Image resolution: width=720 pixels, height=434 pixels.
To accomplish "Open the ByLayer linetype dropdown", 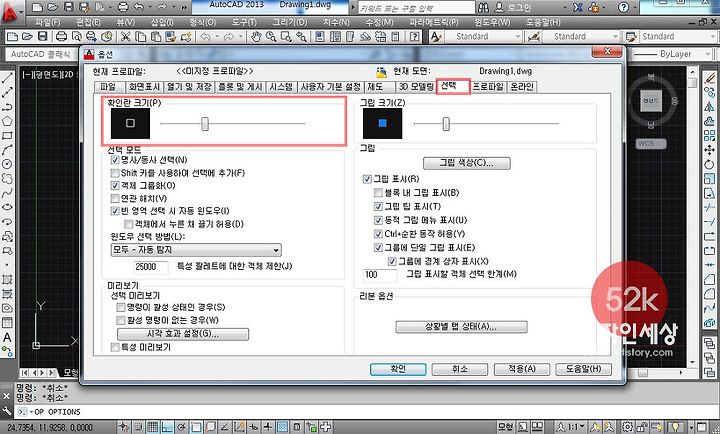I will [673, 54].
